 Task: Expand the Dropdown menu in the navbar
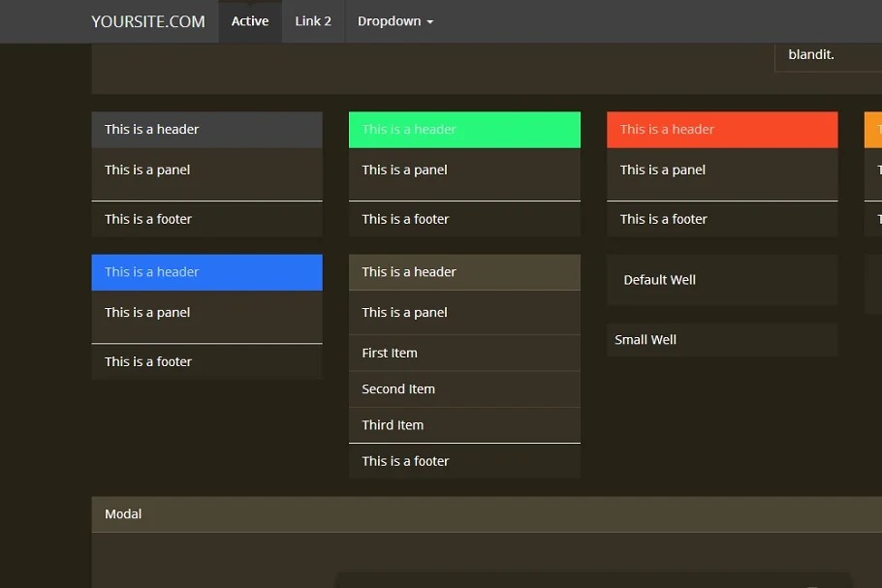[394, 21]
